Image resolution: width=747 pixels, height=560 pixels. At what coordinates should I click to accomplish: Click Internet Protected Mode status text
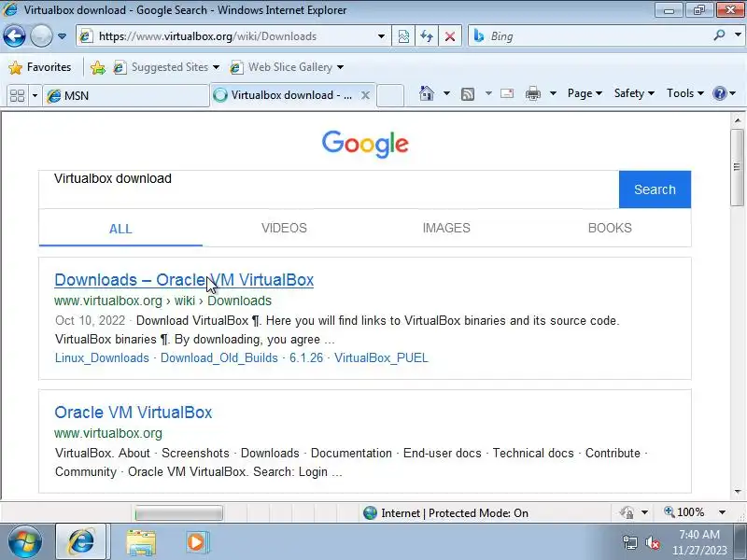[455, 513]
